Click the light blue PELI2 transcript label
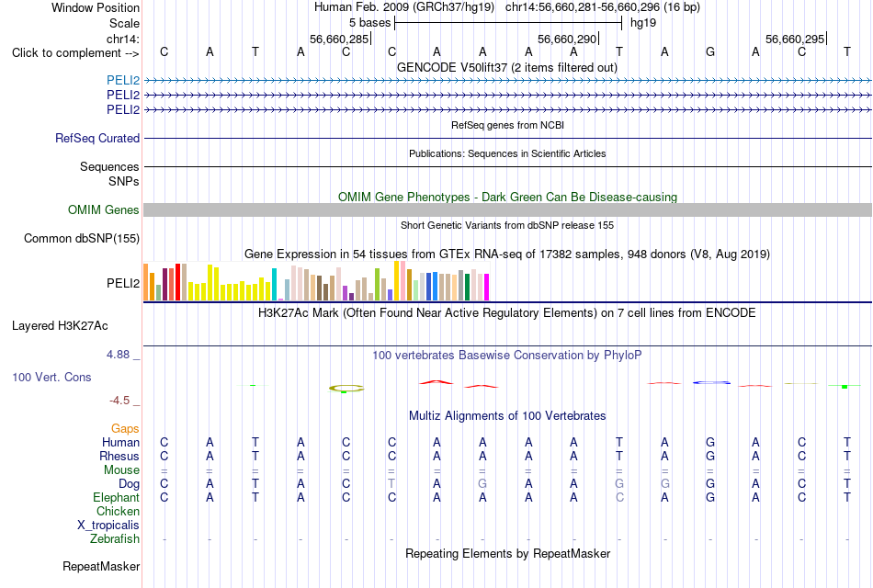Image resolution: width=873 pixels, height=588 pixels. pyautogui.click(x=123, y=80)
